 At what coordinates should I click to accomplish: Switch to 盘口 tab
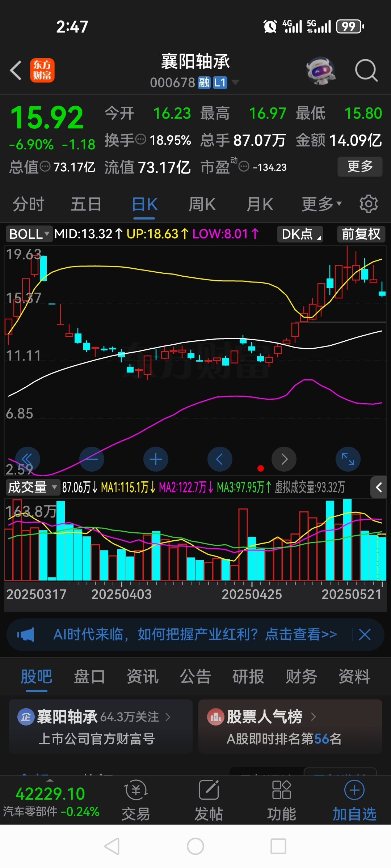89,676
